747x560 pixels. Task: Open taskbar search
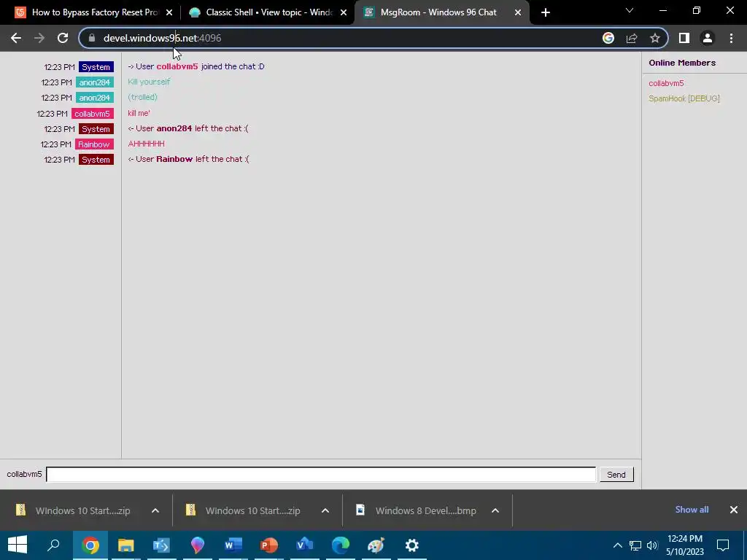(53, 545)
